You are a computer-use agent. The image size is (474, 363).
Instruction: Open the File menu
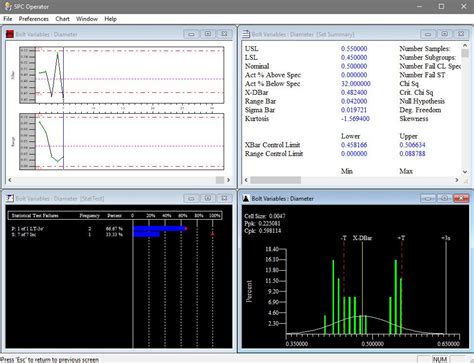[x=8, y=19]
